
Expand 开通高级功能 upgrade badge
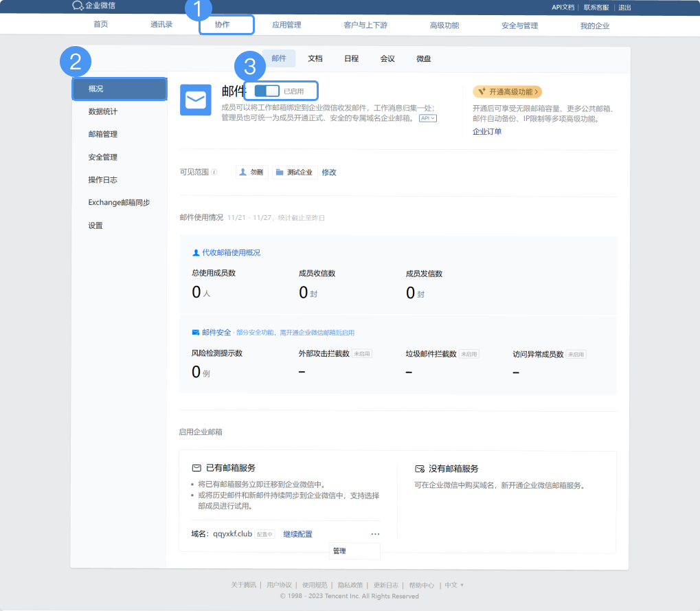[x=507, y=91]
